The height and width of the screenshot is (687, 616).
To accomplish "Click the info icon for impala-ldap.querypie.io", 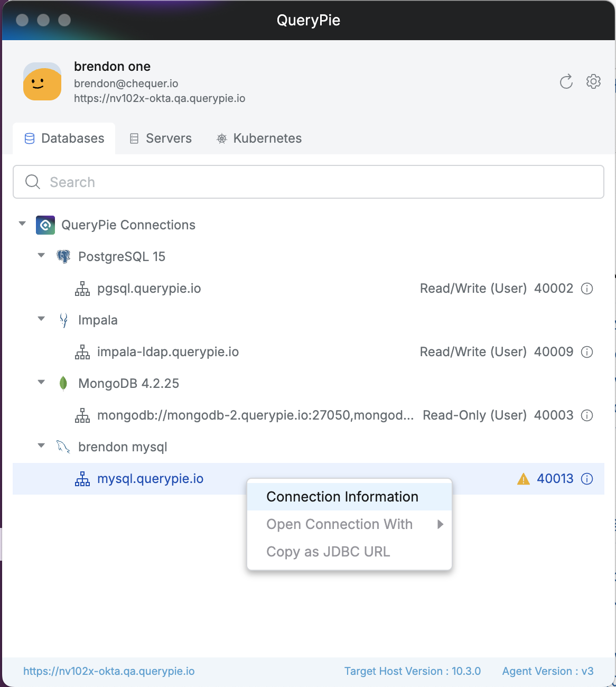I will pos(587,352).
